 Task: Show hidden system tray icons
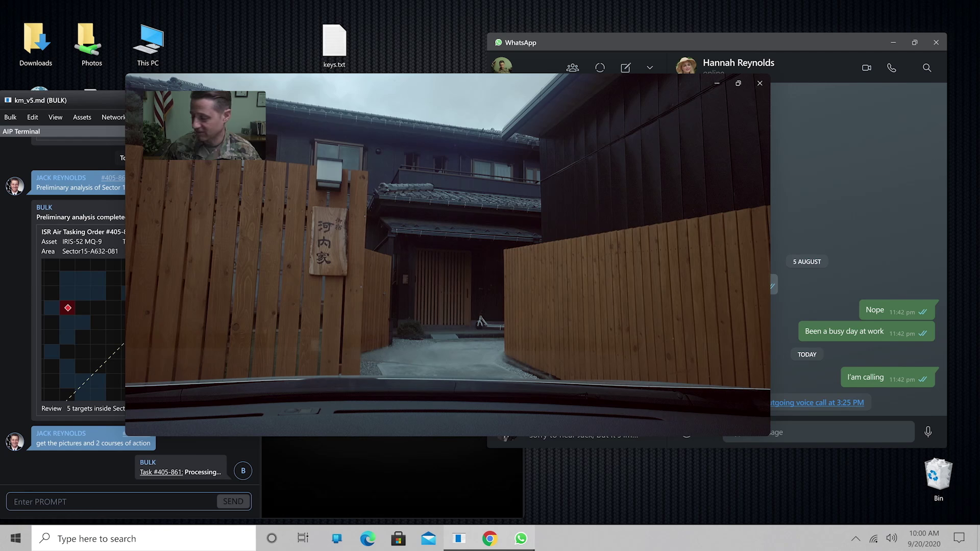[x=855, y=538]
